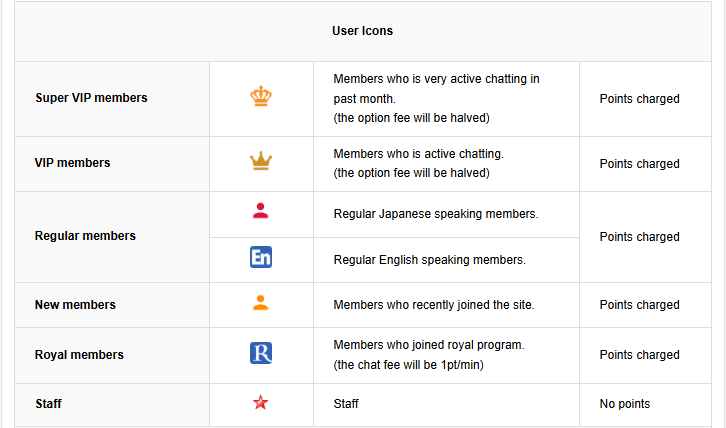Click the Royal members row label
726x428 pixels.
tap(79, 355)
